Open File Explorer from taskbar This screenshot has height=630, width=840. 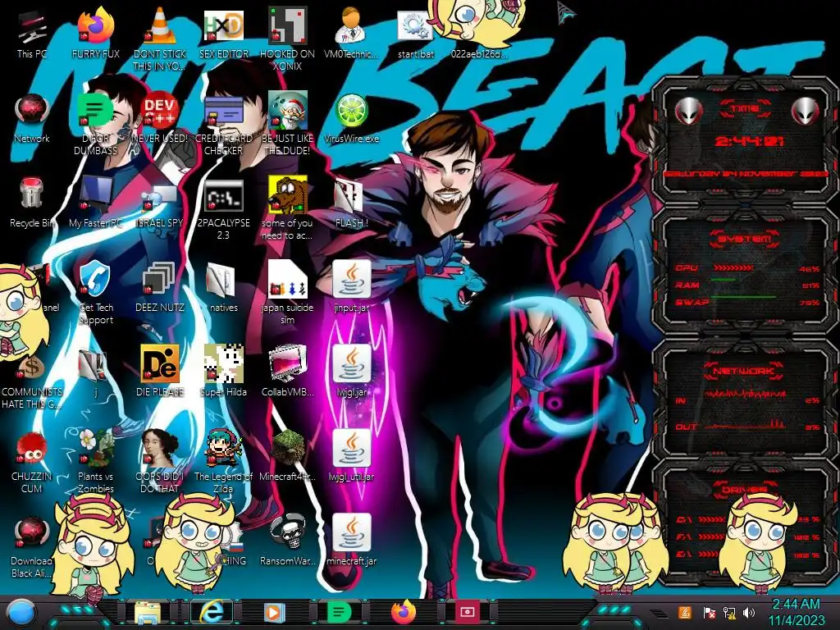(x=148, y=612)
